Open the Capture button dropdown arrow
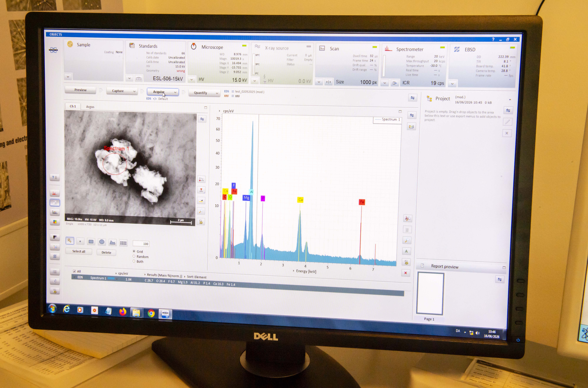The width and height of the screenshot is (588, 388). tap(134, 91)
